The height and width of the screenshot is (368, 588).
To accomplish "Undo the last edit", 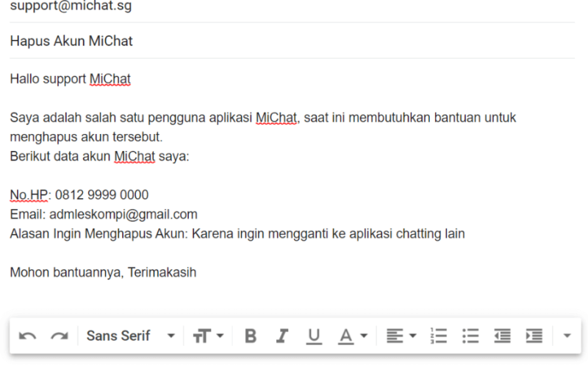I will (27, 336).
